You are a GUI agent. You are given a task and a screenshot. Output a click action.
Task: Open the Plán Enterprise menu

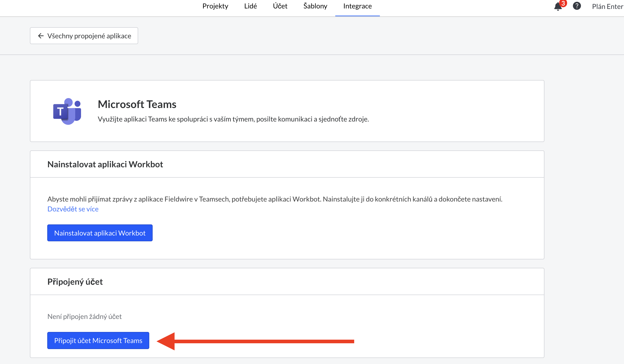click(x=608, y=7)
